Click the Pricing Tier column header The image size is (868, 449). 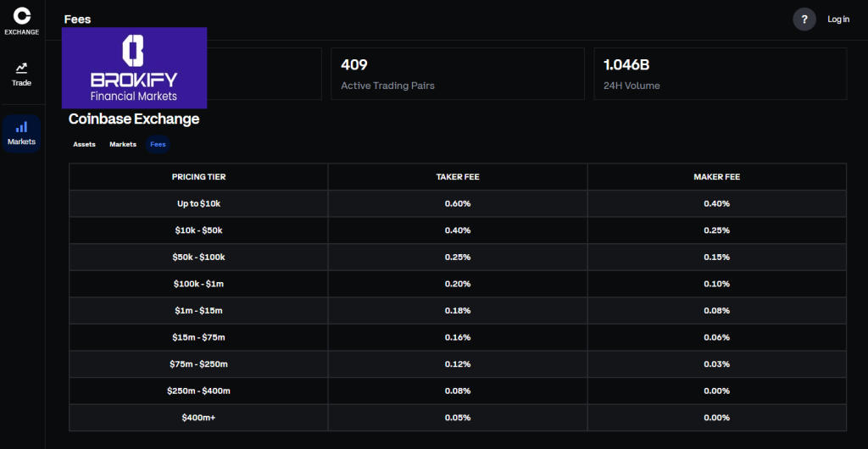tap(198, 177)
